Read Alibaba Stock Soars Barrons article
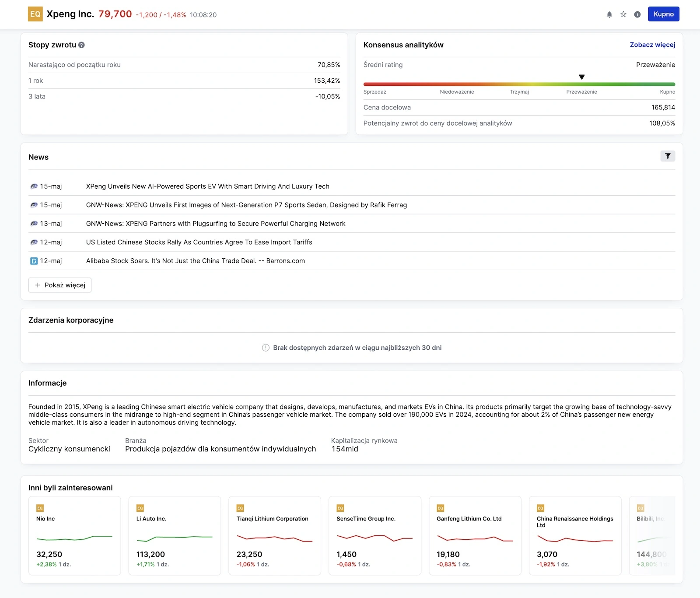This screenshot has height=598, width=700. tap(195, 261)
